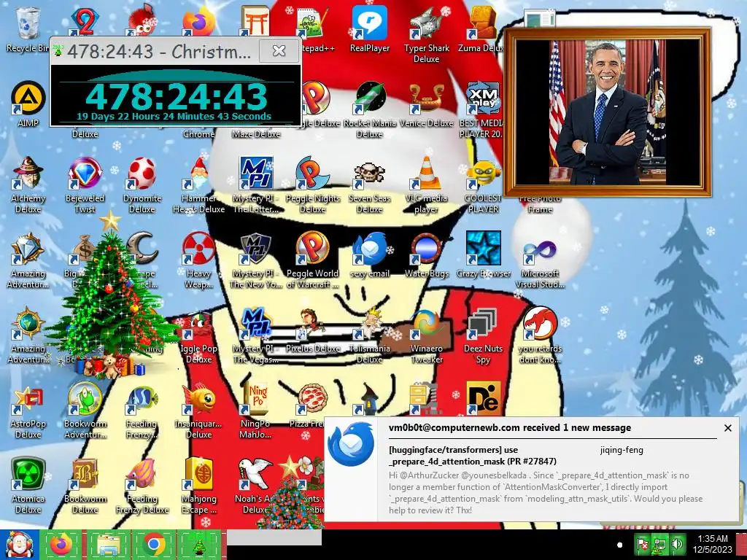Open the Amazing Adventures diamond-icon shortcut
Screen dimensions: 747x560
coord(28,260)
